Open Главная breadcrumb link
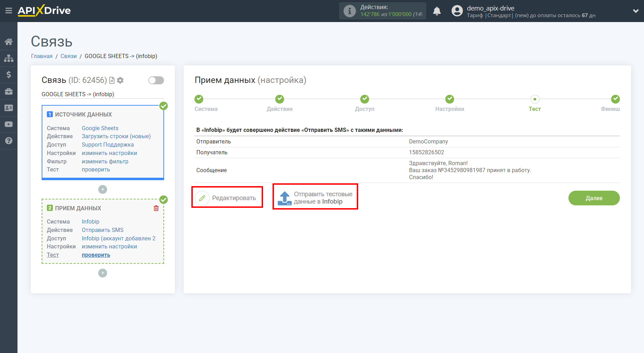 coord(42,56)
